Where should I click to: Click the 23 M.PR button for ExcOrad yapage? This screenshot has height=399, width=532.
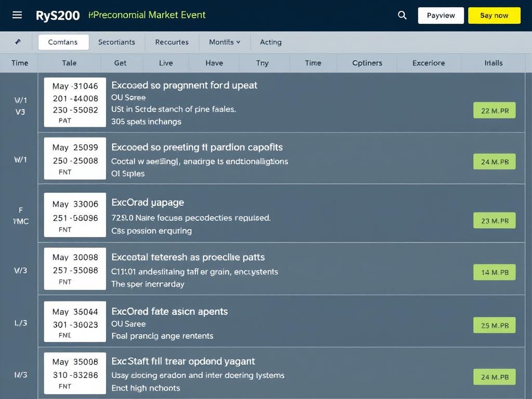point(494,220)
